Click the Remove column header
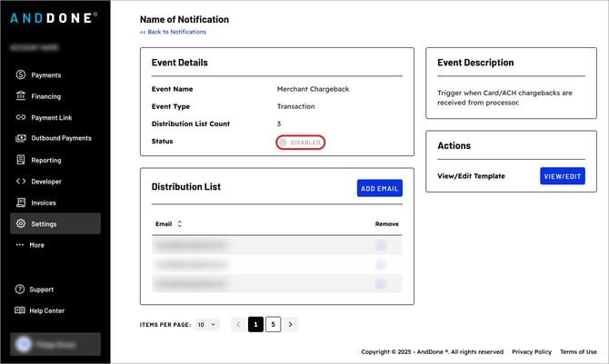The width and height of the screenshot is (609, 364). point(387,224)
